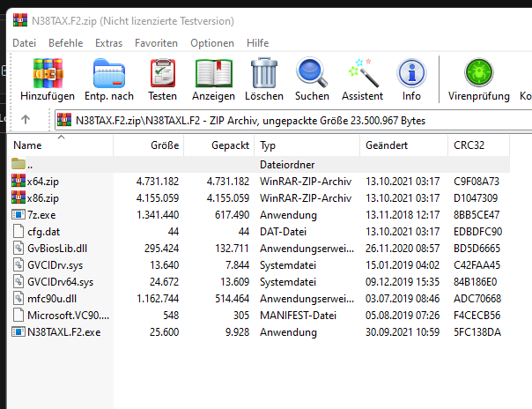
Task: Open the Optionen menu
Action: (x=212, y=43)
